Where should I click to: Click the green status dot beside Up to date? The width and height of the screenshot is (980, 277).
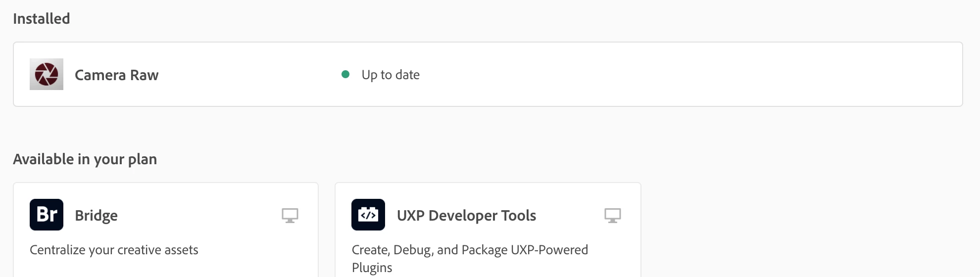[345, 74]
